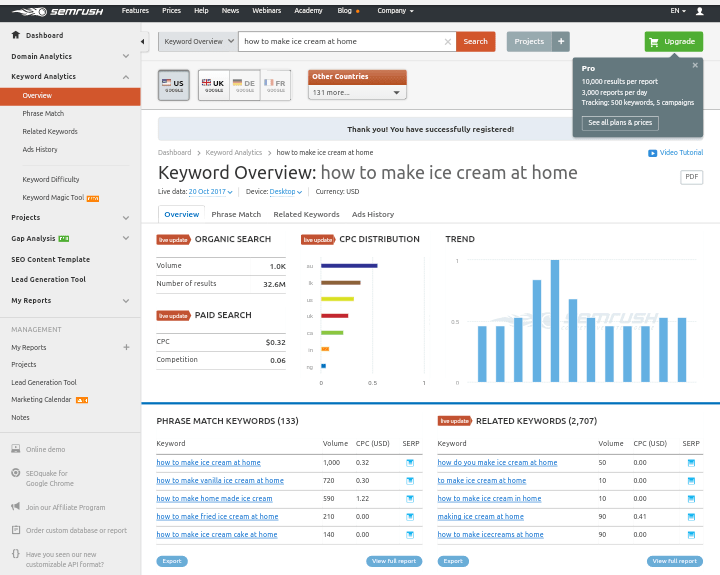Expand the Other Countries dropdown
Screen dimensions: 720x575
(357, 92)
